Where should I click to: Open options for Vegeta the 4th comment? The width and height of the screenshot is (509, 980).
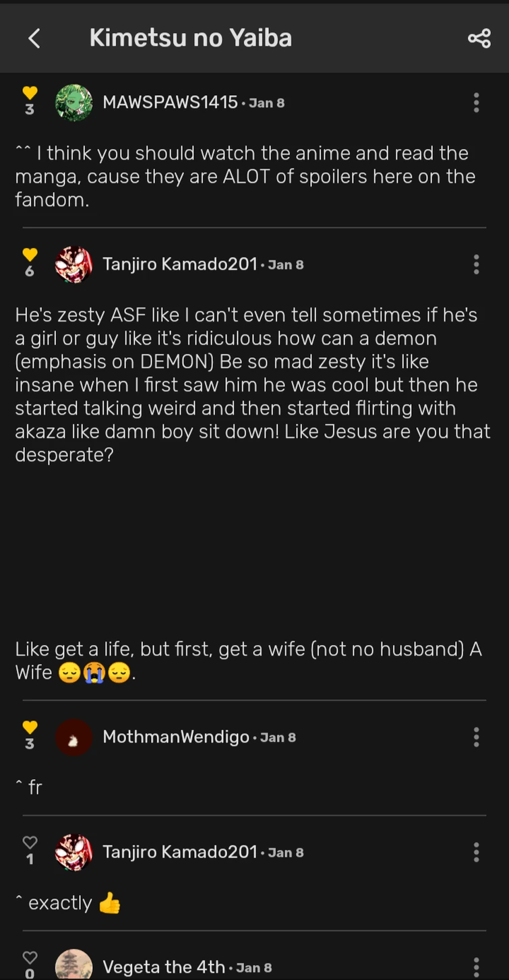coord(476,967)
